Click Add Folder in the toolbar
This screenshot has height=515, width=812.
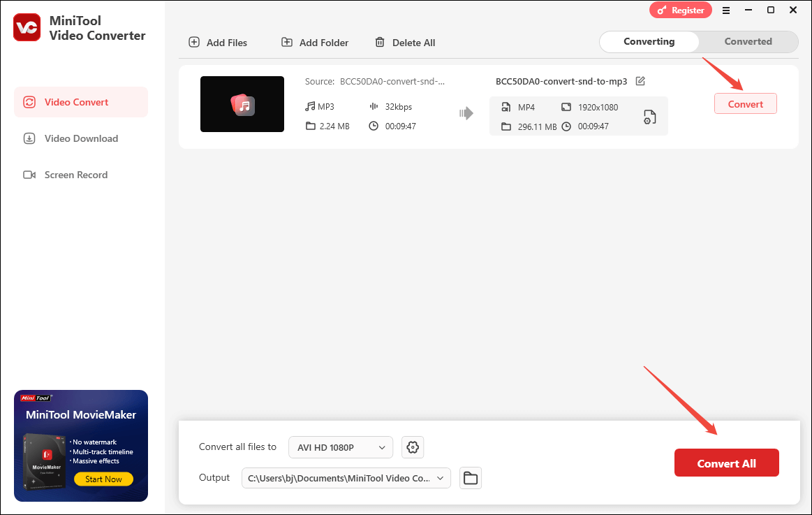click(x=315, y=43)
